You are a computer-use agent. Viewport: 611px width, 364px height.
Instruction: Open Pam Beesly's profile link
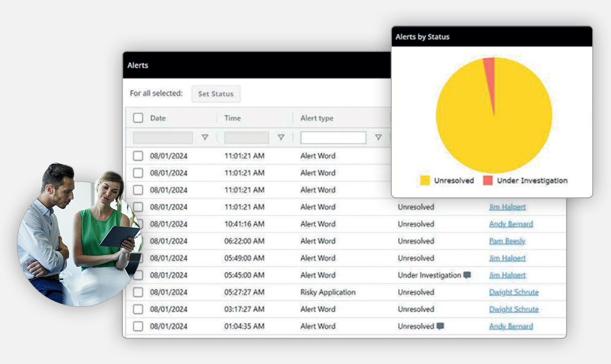(507, 241)
